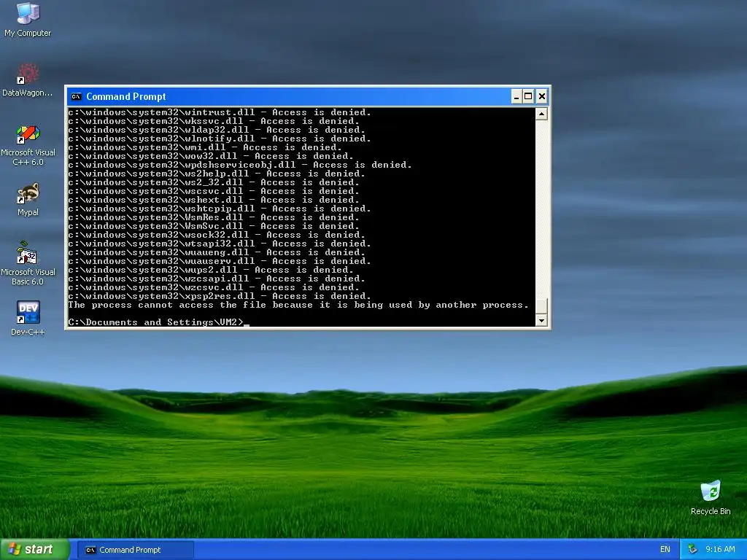Select Microsoft Visual Basic 6.0 shortcut
This screenshot has width=747, height=560.
point(28,263)
